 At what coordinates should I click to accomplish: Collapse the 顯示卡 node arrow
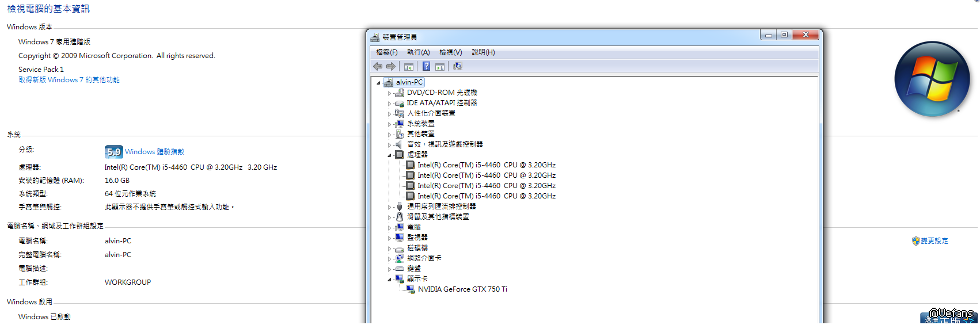389,280
